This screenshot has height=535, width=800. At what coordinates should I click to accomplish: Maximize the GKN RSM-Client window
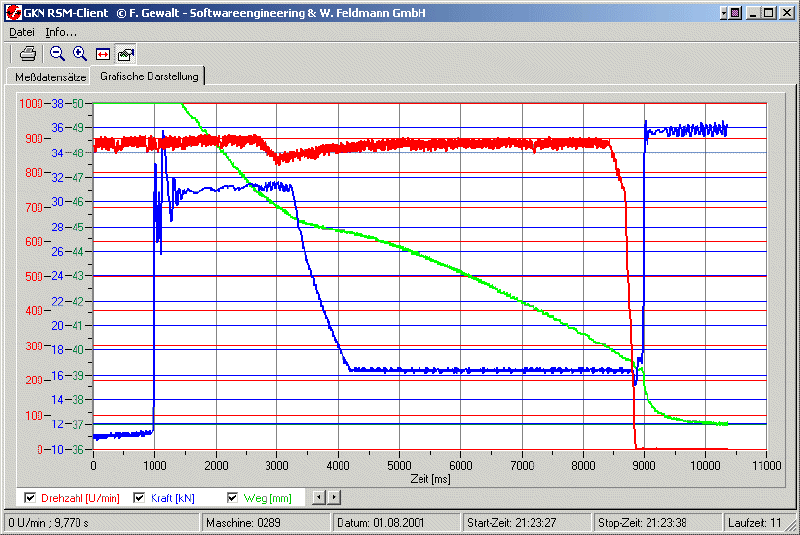768,13
